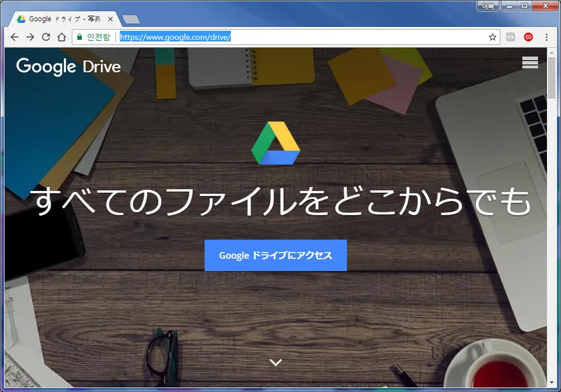The height and width of the screenshot is (392, 561).
Task: Open the browser home page icon
Action: pos(61,37)
